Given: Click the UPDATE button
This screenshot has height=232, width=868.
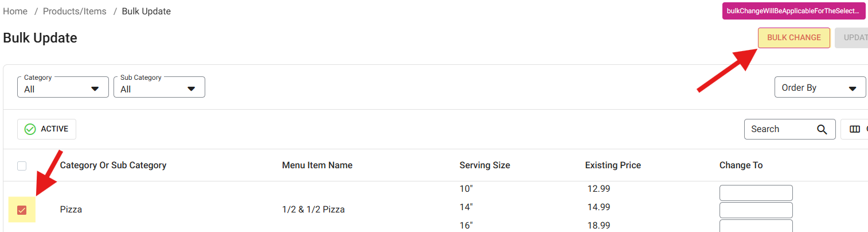Looking at the screenshot, I should 854,38.
